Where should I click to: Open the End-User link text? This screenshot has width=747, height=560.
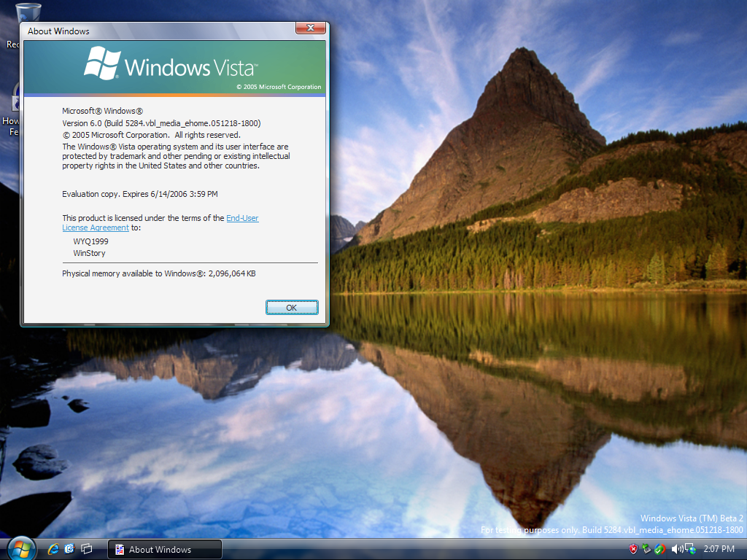[242, 217]
